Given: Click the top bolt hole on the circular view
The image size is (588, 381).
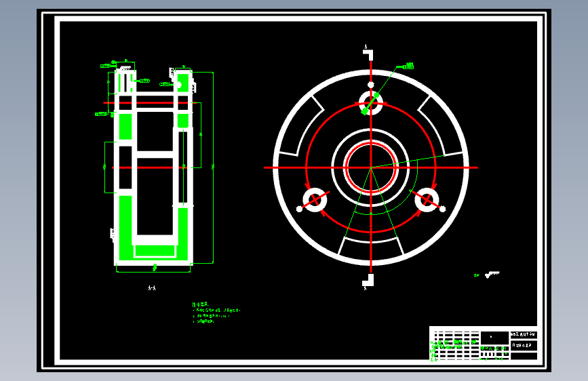Looking at the screenshot, I should (x=370, y=103).
